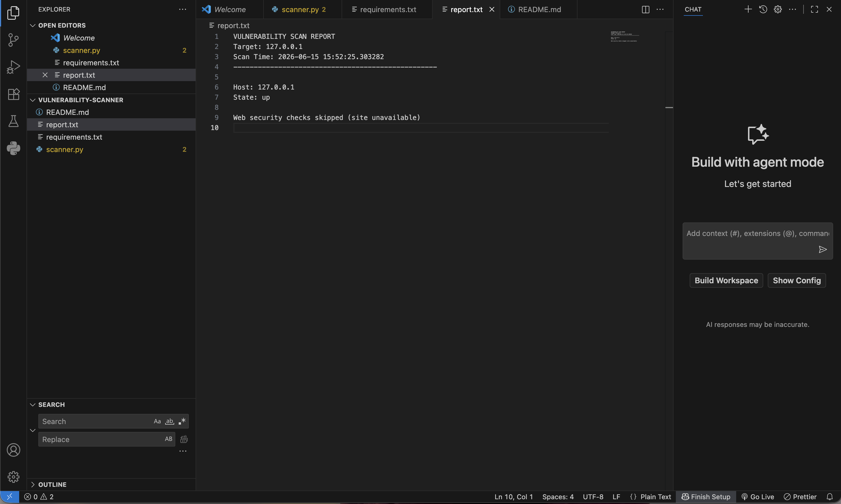Viewport: 841px width, 504px height.
Task: Toggle Preserve Case in replace field
Action: 169,439
